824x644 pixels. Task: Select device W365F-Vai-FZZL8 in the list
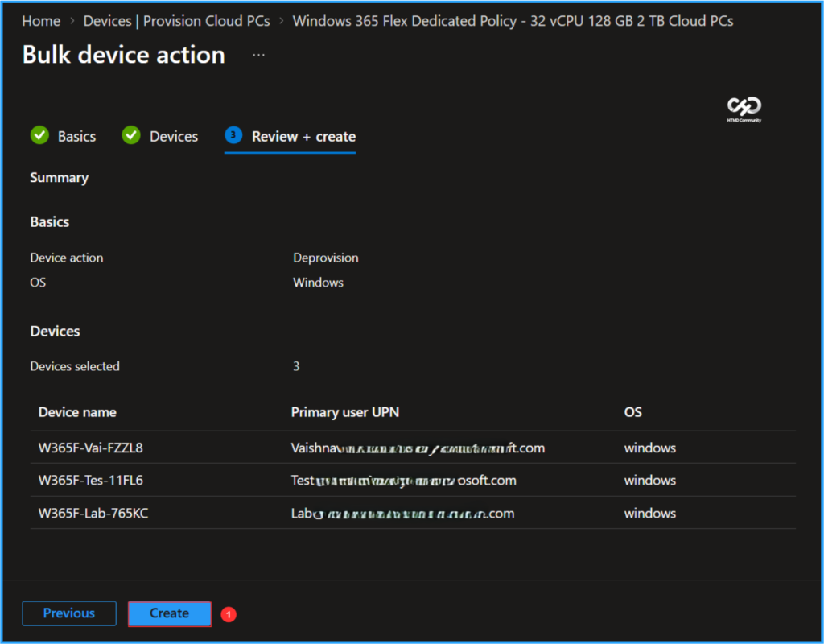[x=90, y=448]
